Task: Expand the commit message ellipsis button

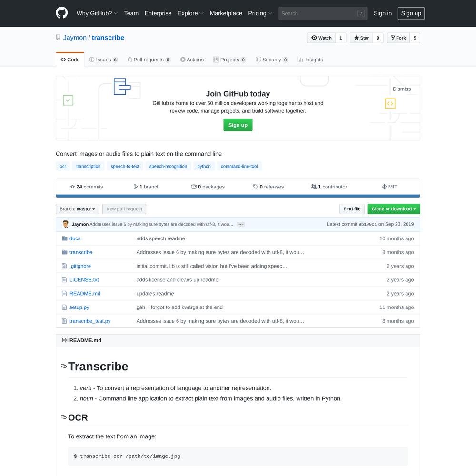Action: coord(241,224)
